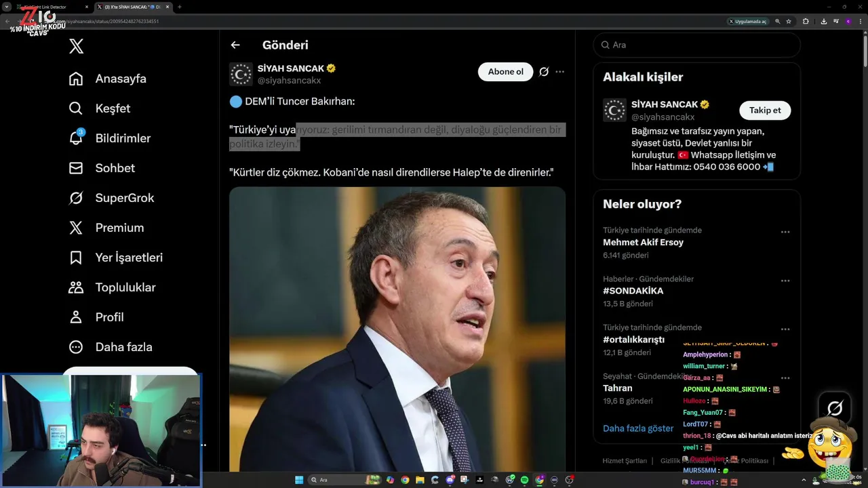Open Yer İşaretleri bookmarks
Viewport: 868px width, 488px height.
(115, 258)
